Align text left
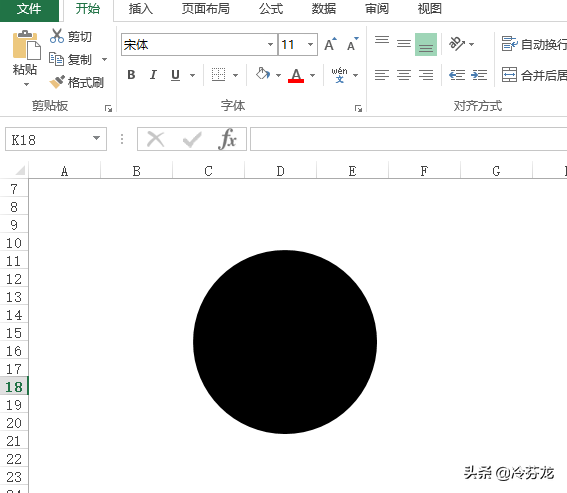This screenshot has width=567, height=493. click(382, 75)
